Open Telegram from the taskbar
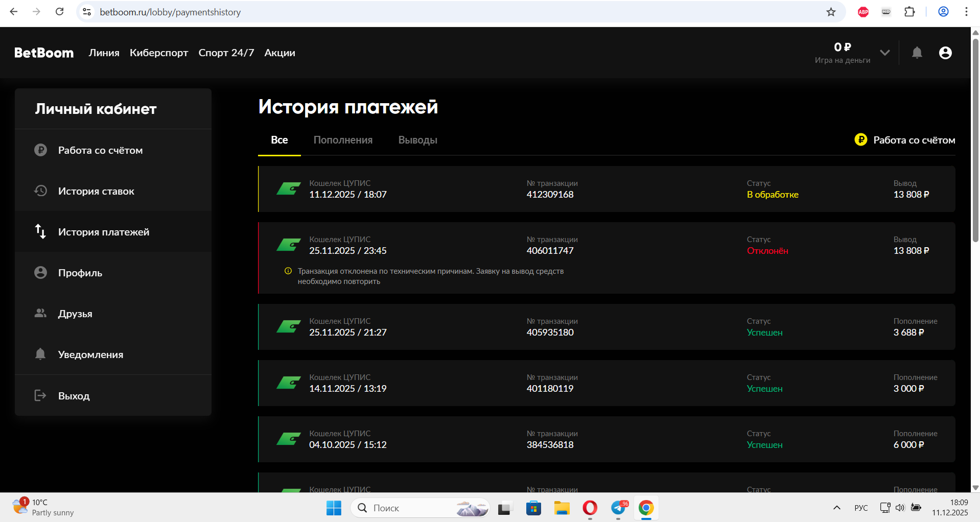This screenshot has height=522, width=980. [x=619, y=508]
